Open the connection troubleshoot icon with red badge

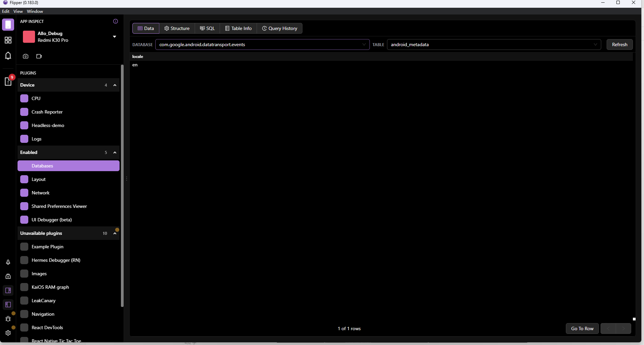[8, 81]
